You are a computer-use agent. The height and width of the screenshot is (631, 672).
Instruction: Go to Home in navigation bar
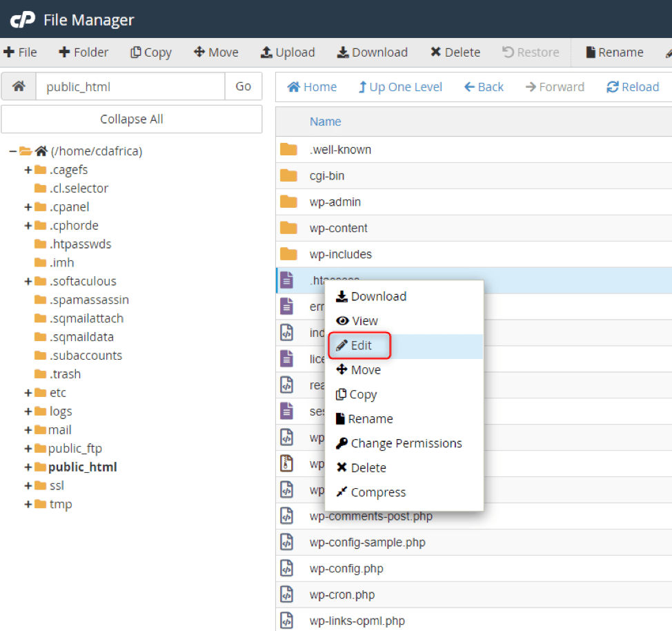point(312,87)
